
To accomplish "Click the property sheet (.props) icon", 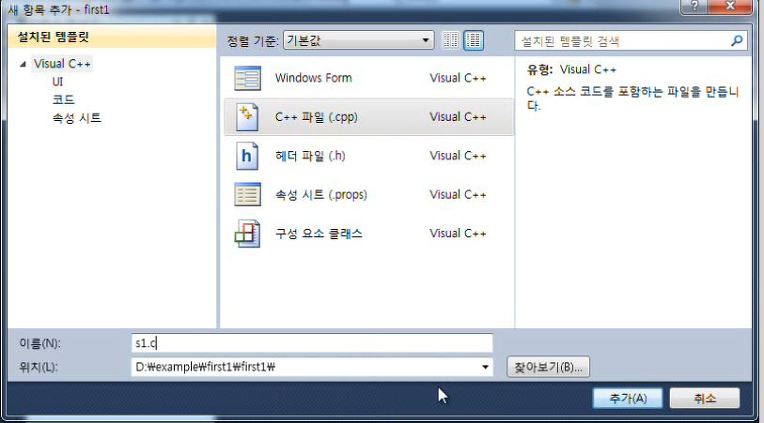I will (248, 194).
